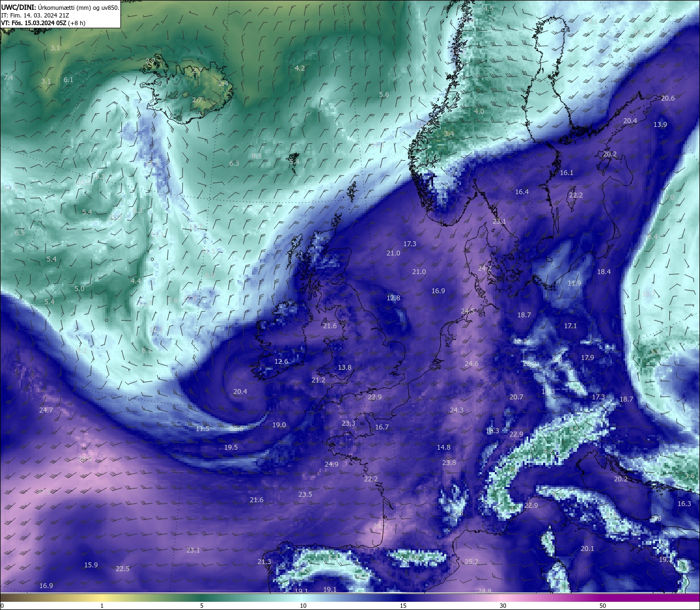Click the colorbar tick label '30'
This screenshot has height=610, width=700.
tap(503, 606)
